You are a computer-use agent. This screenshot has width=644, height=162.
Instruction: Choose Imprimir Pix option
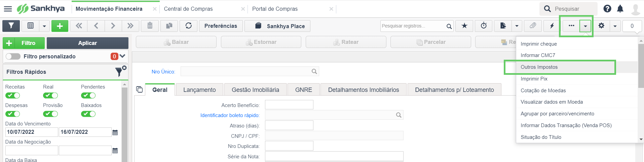577,79
